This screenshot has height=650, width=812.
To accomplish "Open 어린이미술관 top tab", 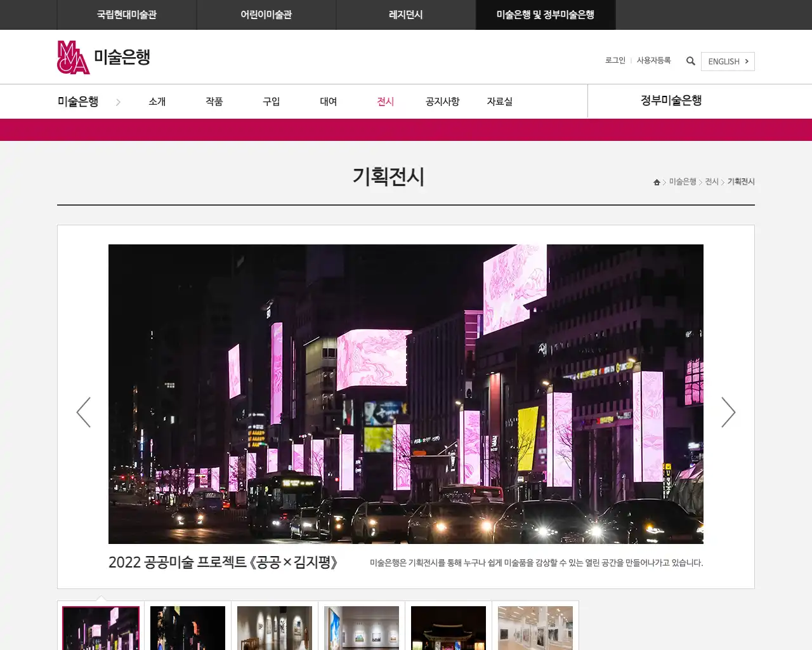I will click(x=266, y=15).
